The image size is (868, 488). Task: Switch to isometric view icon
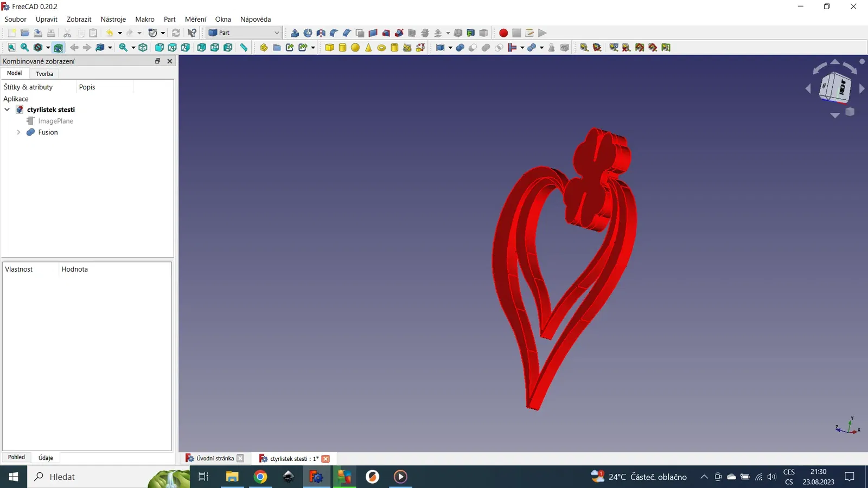tap(143, 48)
